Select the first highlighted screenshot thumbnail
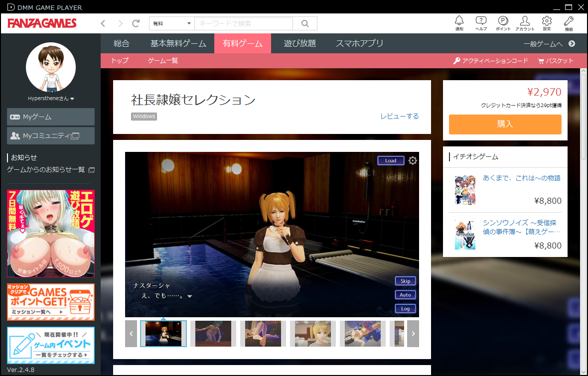 click(163, 334)
